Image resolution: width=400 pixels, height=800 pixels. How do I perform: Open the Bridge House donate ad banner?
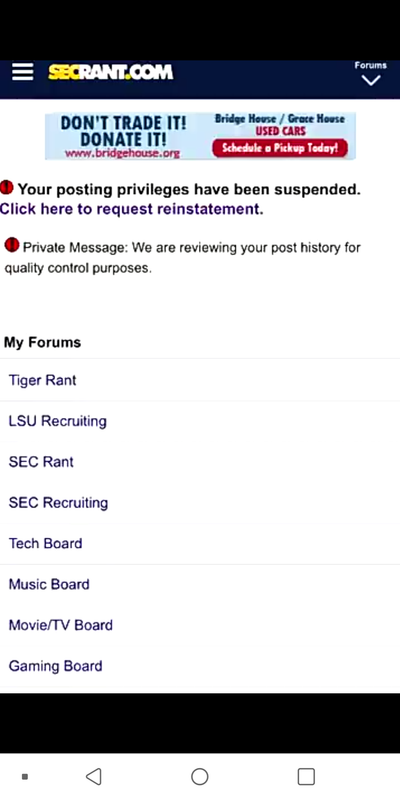[200, 136]
